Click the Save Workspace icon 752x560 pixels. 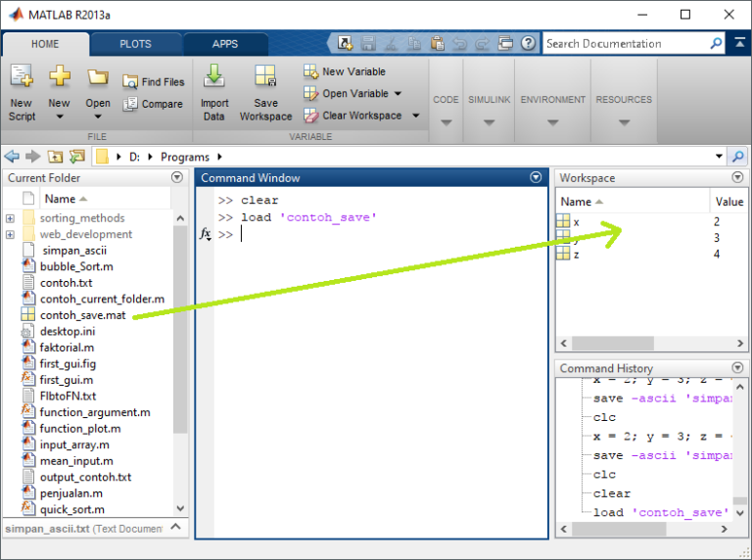(265, 78)
